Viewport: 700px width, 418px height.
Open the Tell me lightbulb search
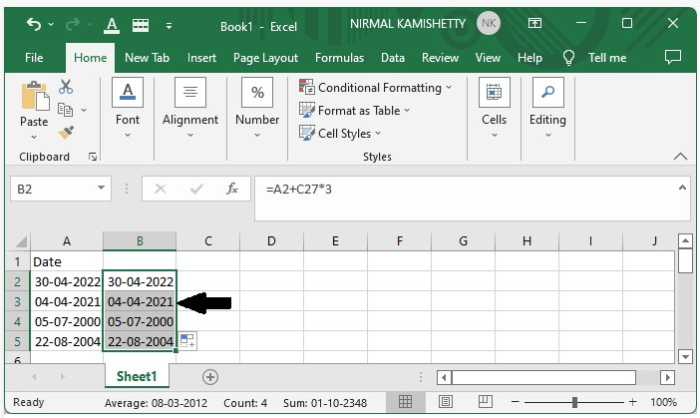(x=570, y=58)
